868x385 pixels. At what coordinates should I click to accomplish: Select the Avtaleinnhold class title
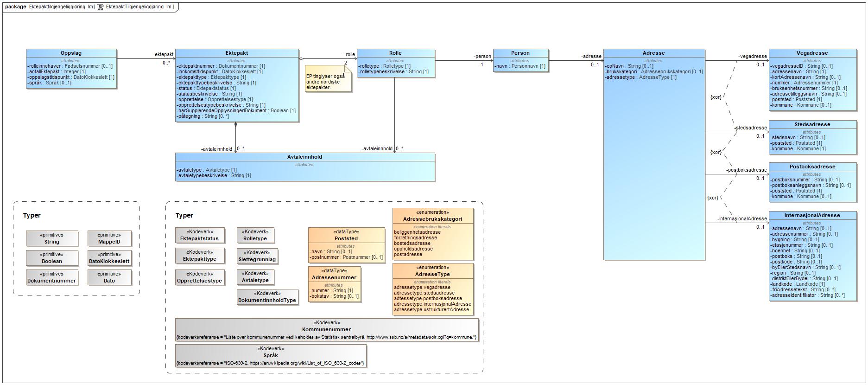(x=304, y=157)
